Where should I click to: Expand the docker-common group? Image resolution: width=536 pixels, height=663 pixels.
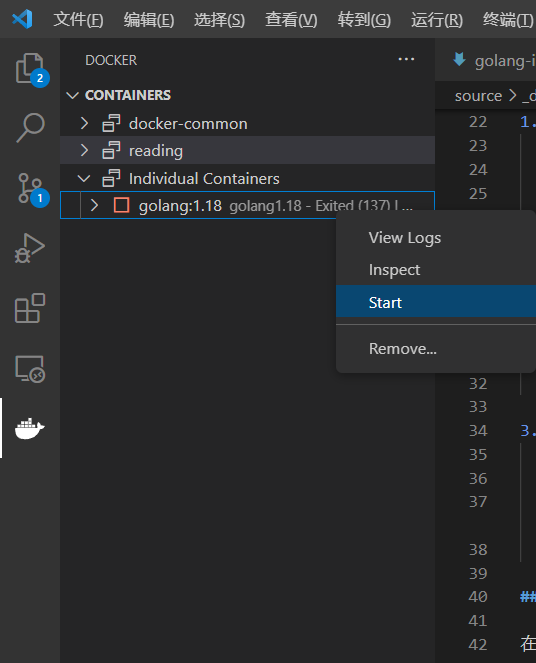(x=85, y=123)
